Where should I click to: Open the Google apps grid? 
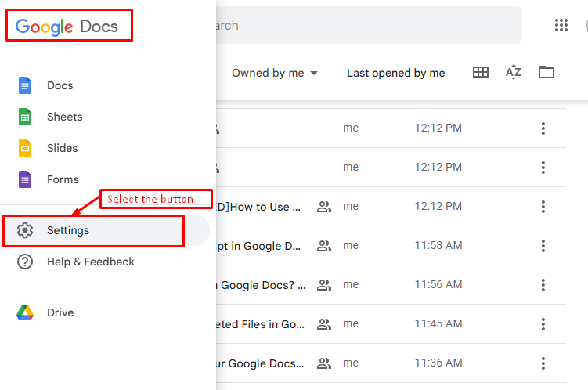click(x=561, y=26)
